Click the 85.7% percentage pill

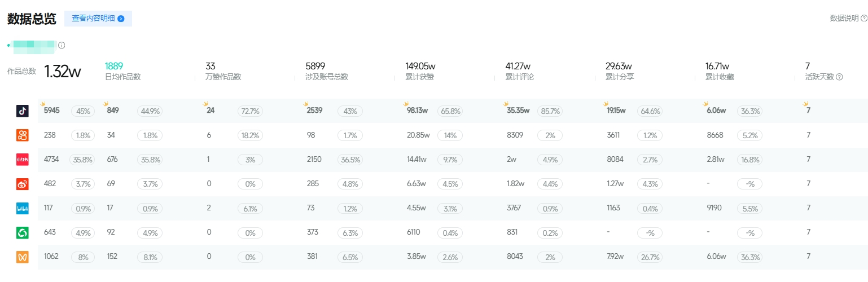coord(550,112)
